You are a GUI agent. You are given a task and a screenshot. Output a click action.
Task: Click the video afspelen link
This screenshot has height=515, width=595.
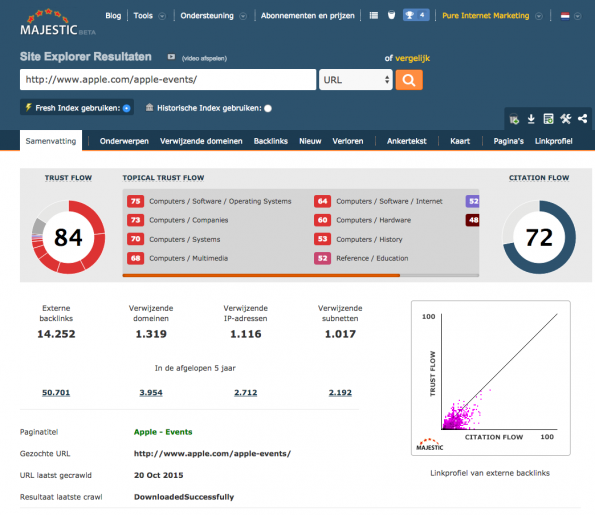coord(204,58)
